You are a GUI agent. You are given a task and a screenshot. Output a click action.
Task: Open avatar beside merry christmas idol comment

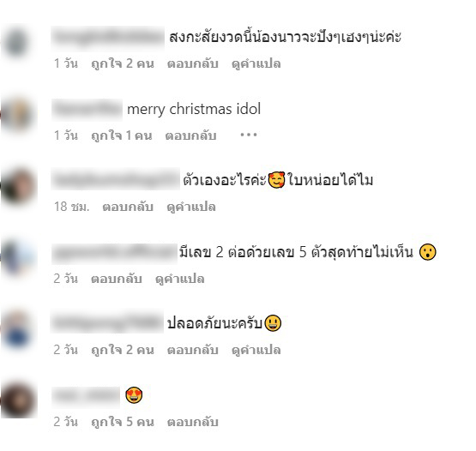tap(18, 114)
